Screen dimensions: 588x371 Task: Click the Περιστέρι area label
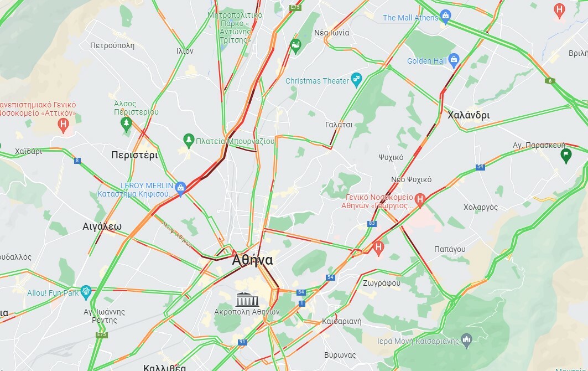tap(134, 155)
